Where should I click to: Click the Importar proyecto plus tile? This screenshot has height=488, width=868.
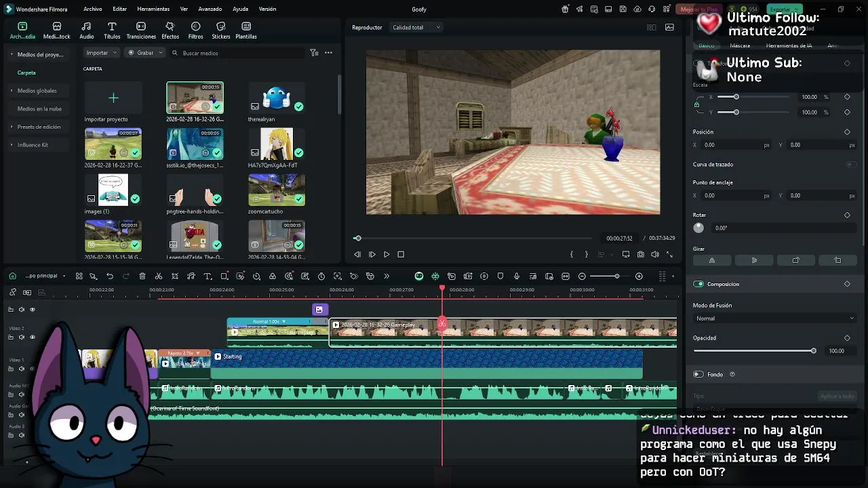pos(113,98)
